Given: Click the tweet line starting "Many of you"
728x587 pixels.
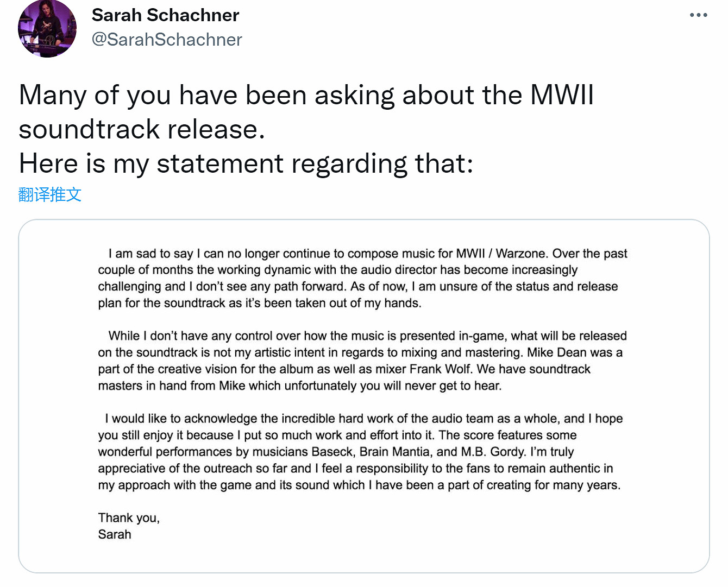Looking at the screenshot, I should (306, 95).
